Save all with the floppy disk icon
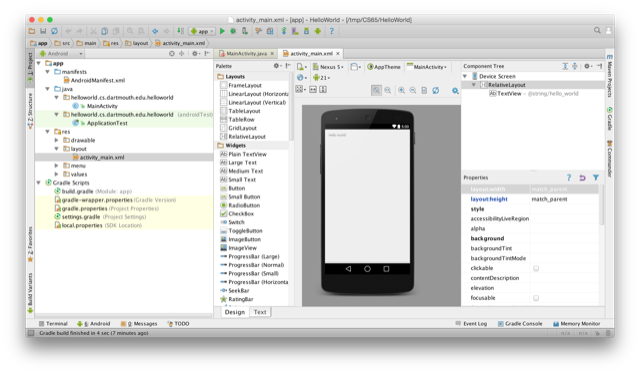Image resolution: width=640 pixels, height=374 pixels. tap(43, 31)
